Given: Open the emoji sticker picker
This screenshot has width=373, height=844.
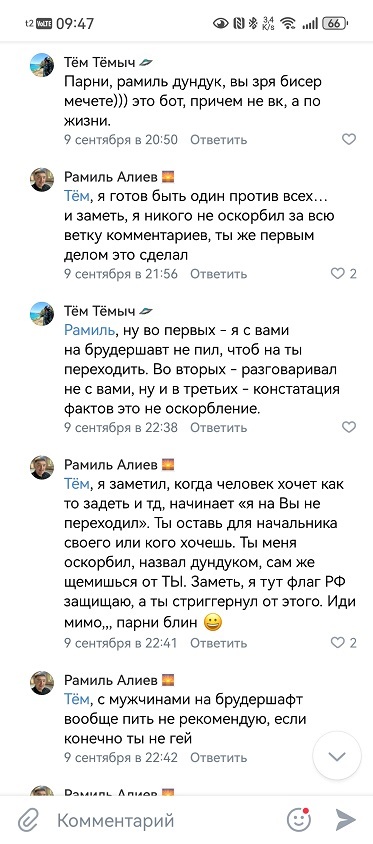Looking at the screenshot, I should (x=299, y=820).
